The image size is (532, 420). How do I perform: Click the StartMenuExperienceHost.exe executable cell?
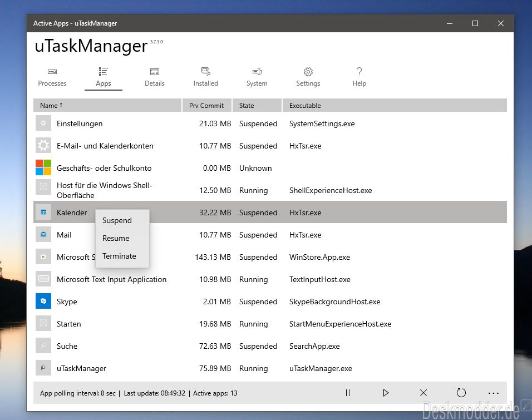tap(341, 324)
